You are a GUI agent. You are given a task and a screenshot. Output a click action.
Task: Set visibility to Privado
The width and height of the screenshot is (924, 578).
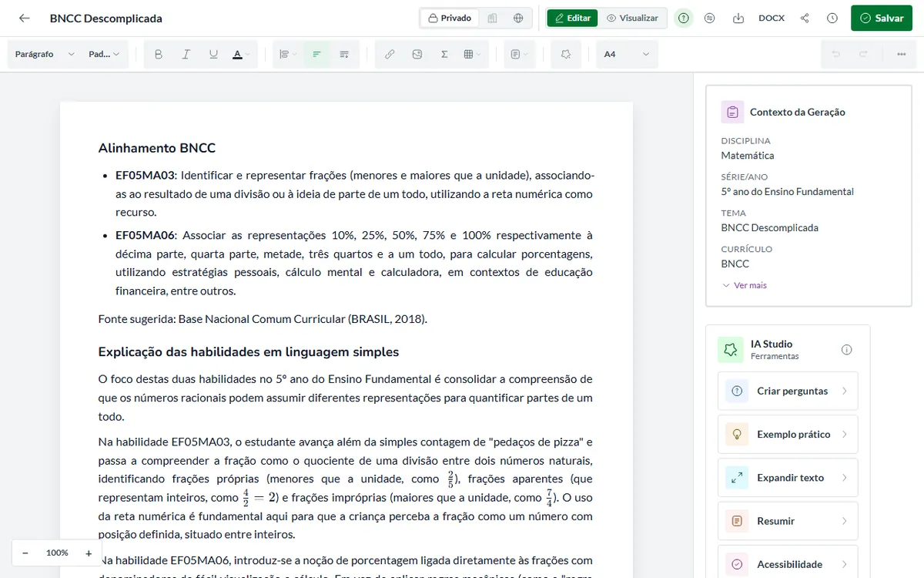tap(450, 18)
